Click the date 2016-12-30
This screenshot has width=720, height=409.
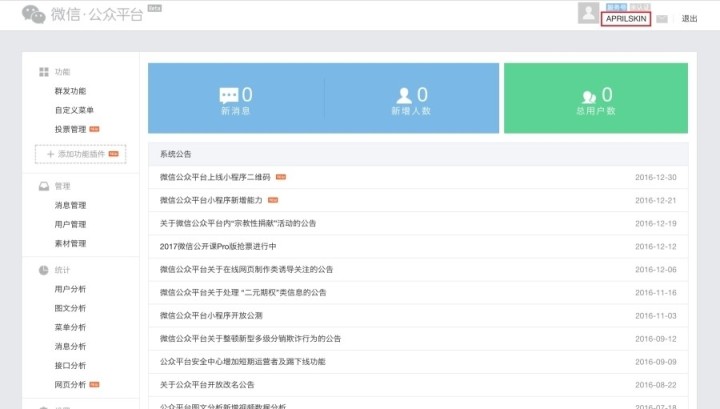coord(656,177)
